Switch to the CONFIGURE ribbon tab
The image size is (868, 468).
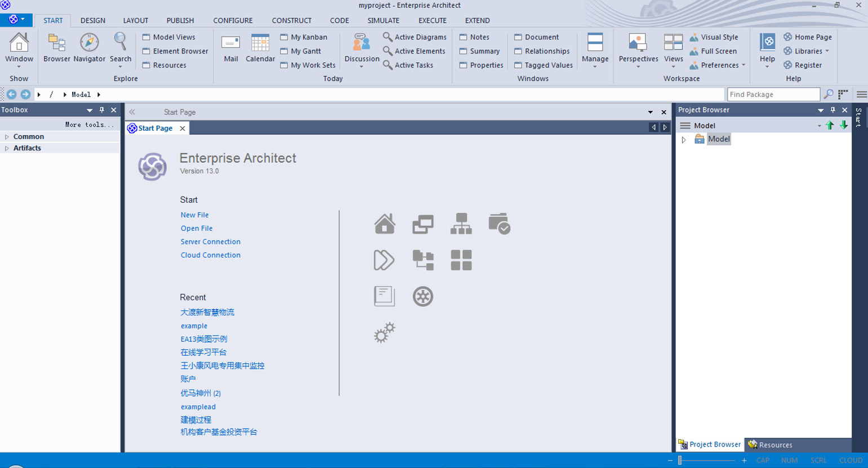[233, 20]
